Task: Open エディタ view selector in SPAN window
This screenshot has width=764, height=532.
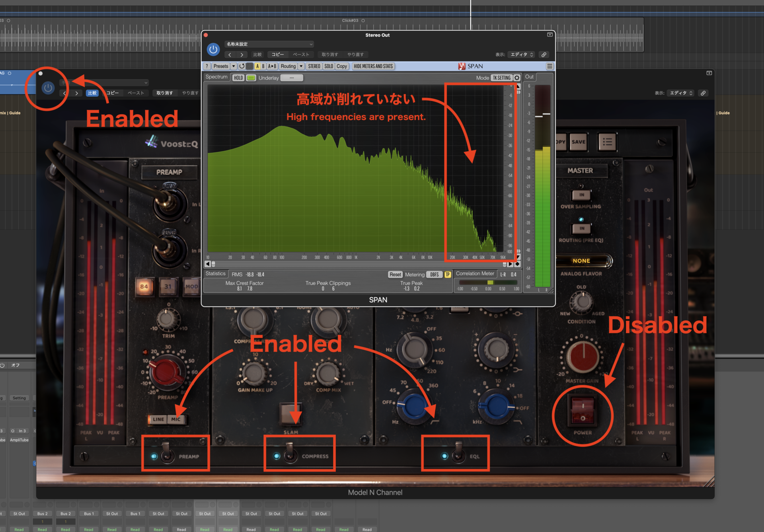Action: [x=522, y=55]
